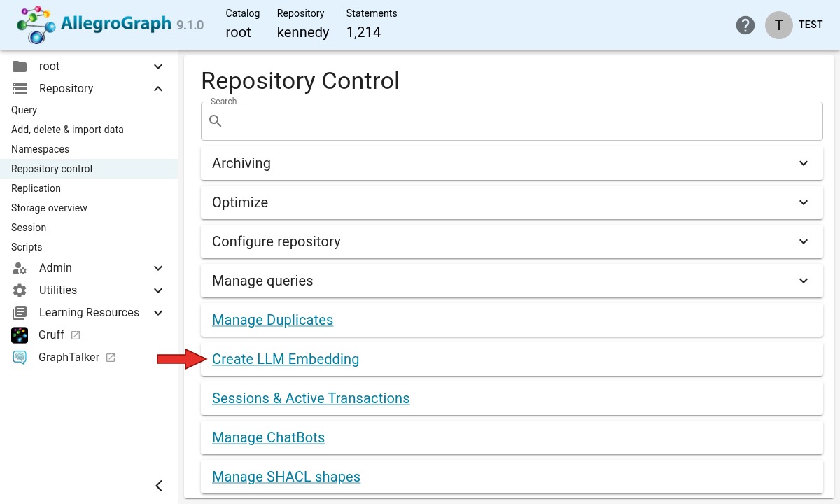This screenshot has height=504, width=840.
Task: Expand the Archiving panel
Action: pos(512,163)
